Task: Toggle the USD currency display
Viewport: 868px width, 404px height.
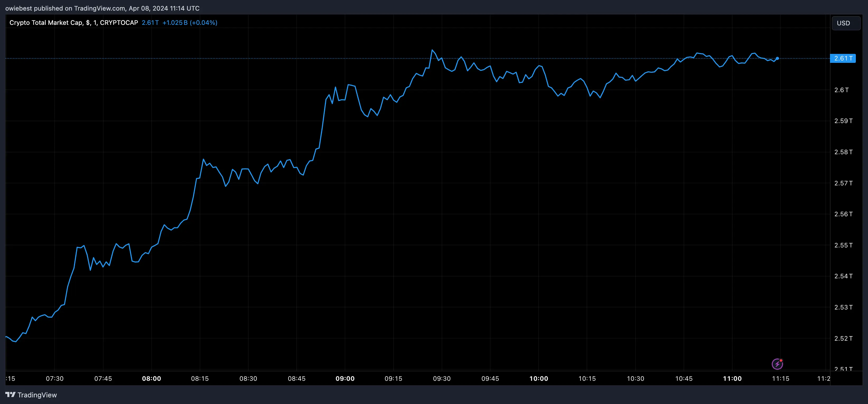Action: click(846, 23)
